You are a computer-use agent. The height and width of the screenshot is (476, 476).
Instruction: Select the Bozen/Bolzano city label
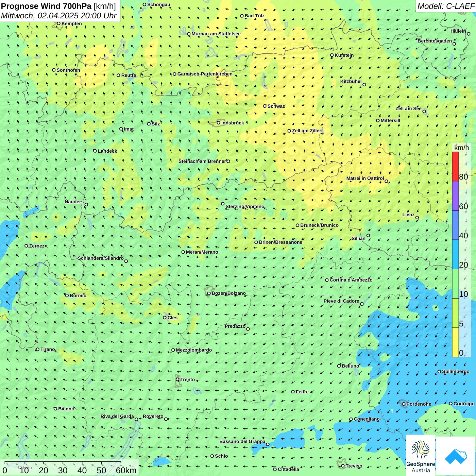click(228, 293)
